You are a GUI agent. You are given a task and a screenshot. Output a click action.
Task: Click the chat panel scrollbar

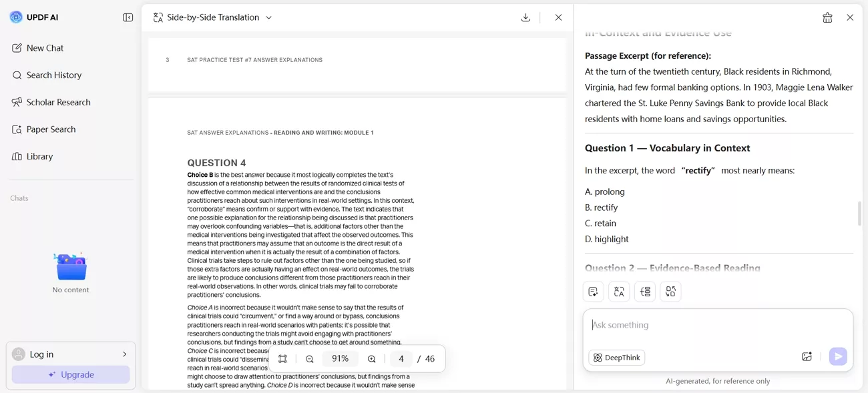point(859,214)
